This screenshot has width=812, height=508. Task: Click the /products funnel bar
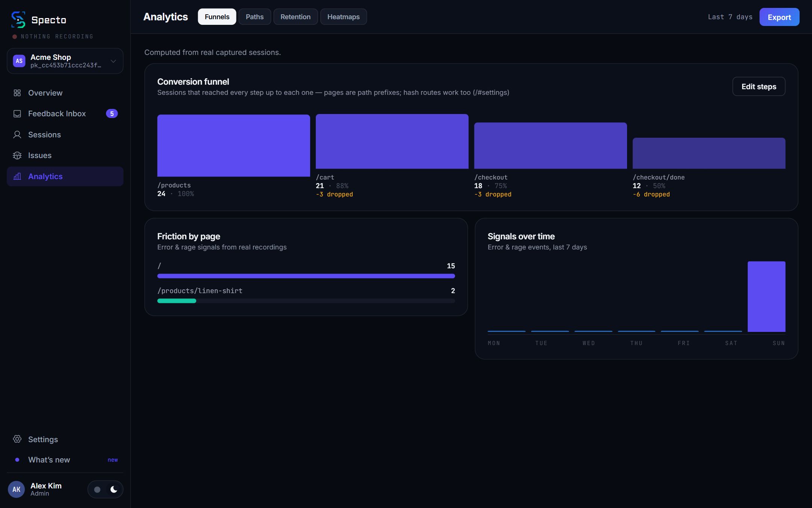(x=233, y=146)
